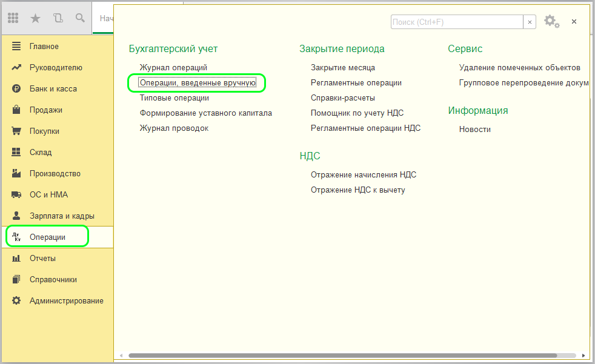Click the Поиск (Ctrl+F) search field
595x364 pixels.
457,22
